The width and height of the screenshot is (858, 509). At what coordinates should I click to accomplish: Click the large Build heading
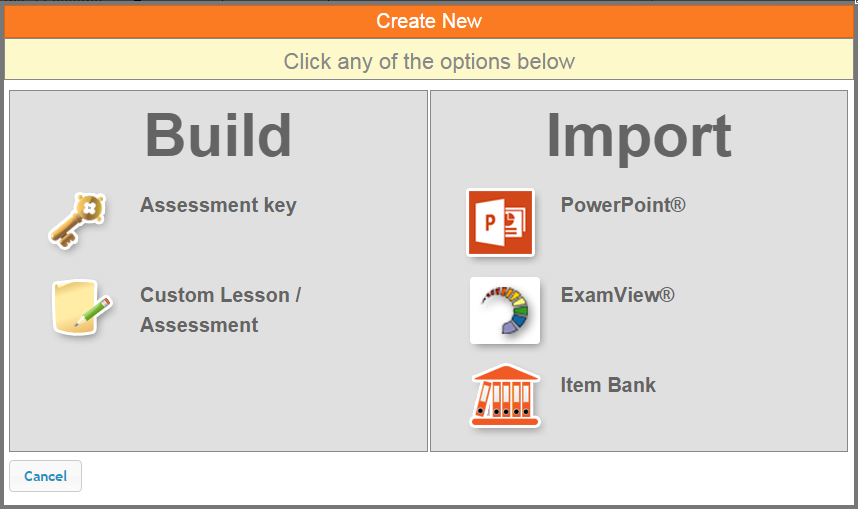pos(218,135)
